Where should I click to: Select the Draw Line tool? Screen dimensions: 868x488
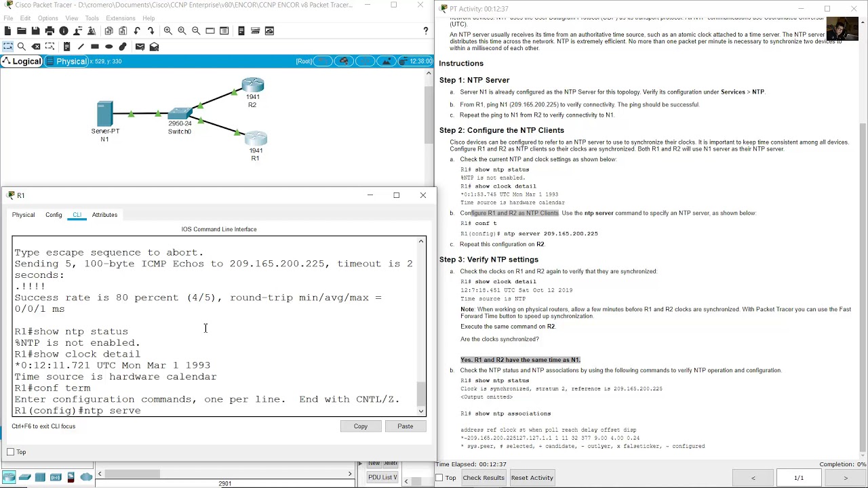pos(81,47)
